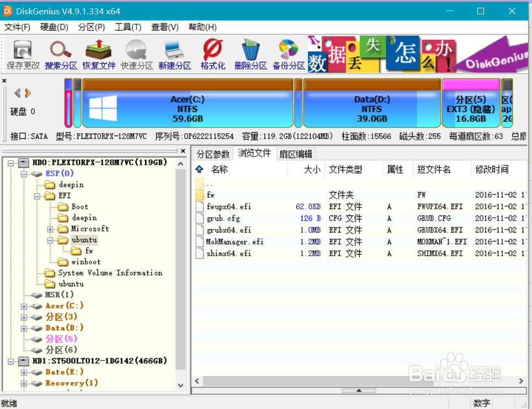Select System Volume Information folder

point(110,273)
